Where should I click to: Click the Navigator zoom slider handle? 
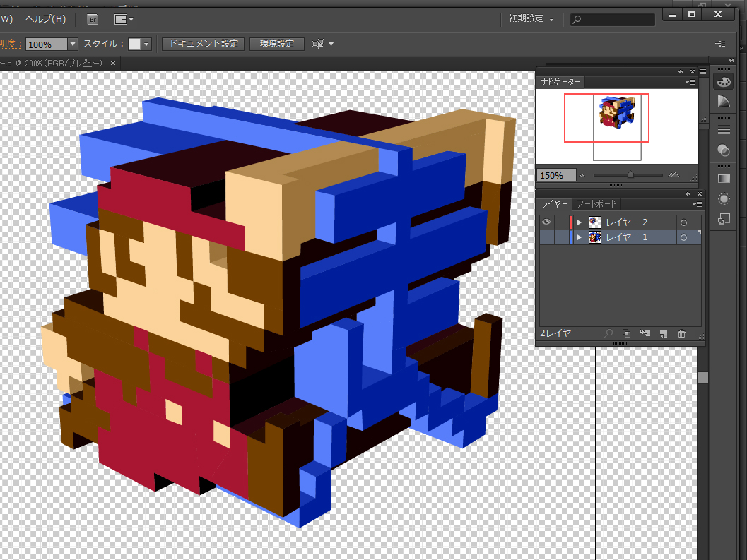coord(631,174)
